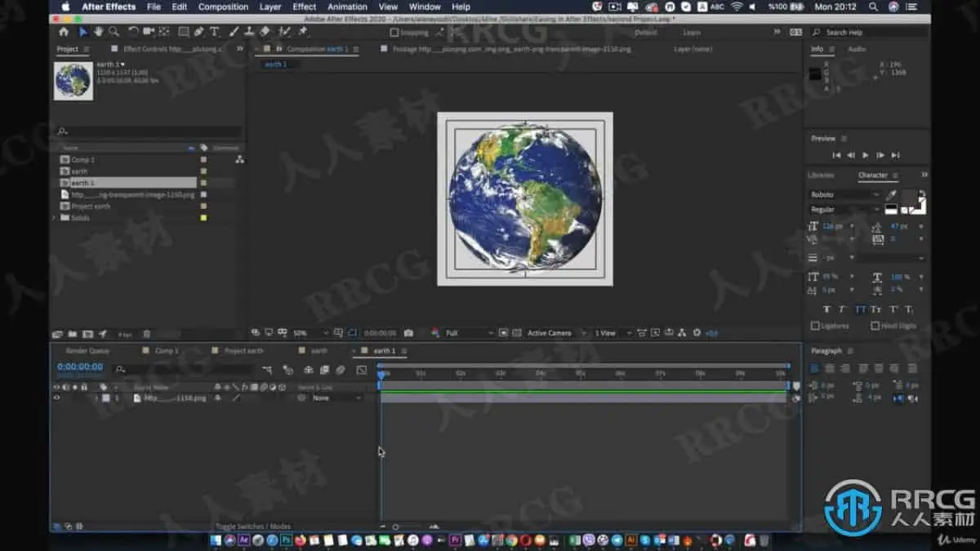Click the center align text paragraph icon
The image size is (980, 551).
click(x=830, y=369)
